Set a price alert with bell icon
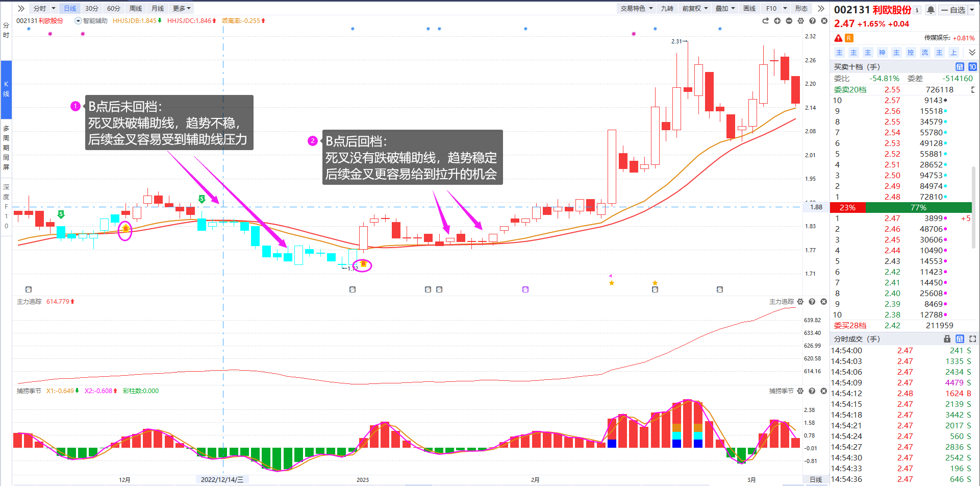 click(931, 10)
